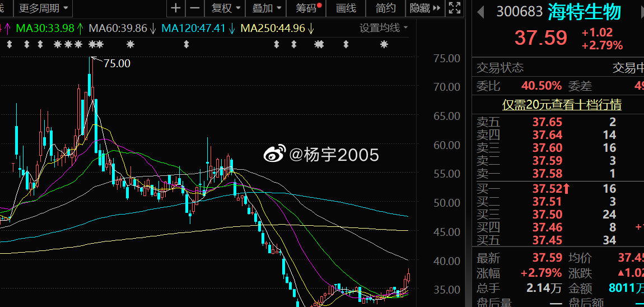Click the plus zoom-in chart button

(x=176, y=8)
